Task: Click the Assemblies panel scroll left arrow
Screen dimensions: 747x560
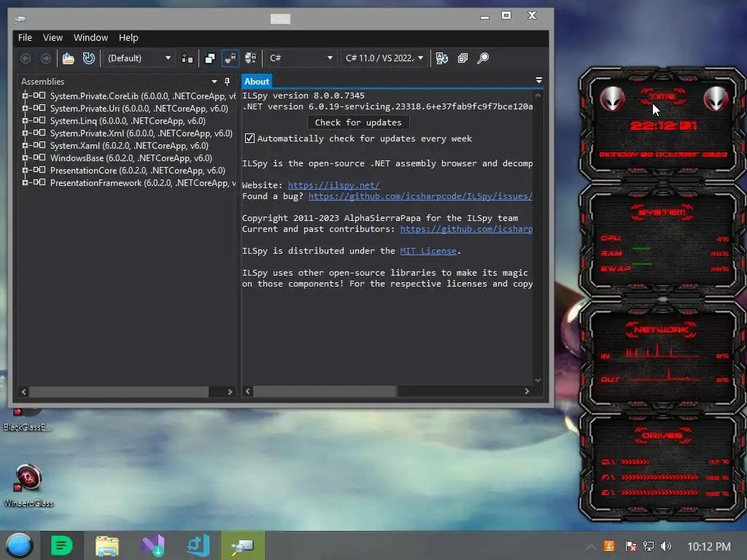Action: pos(24,392)
